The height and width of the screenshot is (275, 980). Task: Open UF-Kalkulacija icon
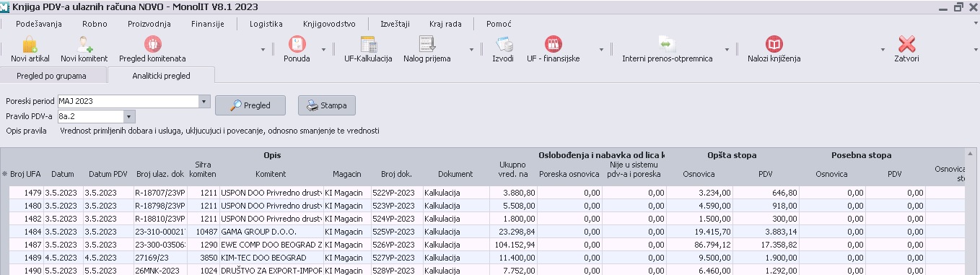coord(368,44)
